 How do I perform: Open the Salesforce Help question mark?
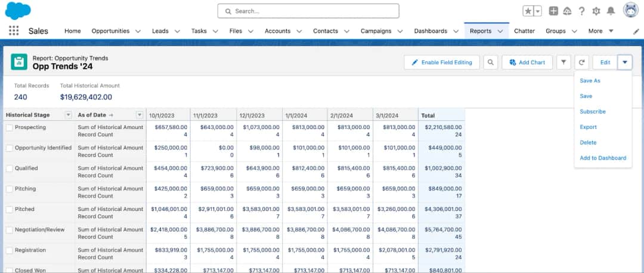click(x=581, y=11)
